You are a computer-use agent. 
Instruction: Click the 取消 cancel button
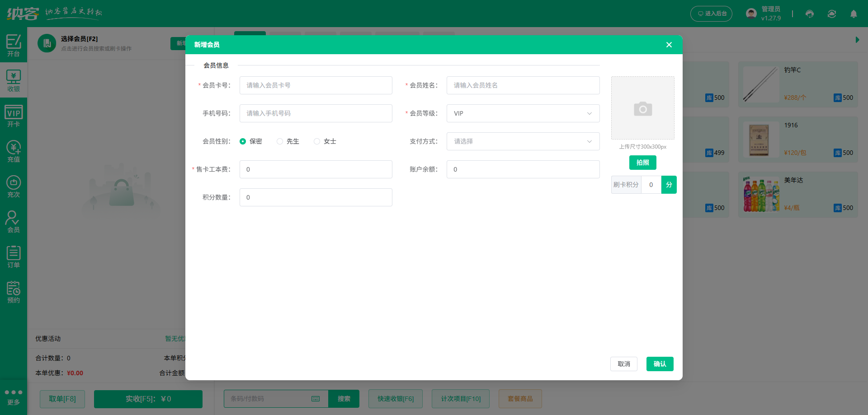(x=623, y=364)
